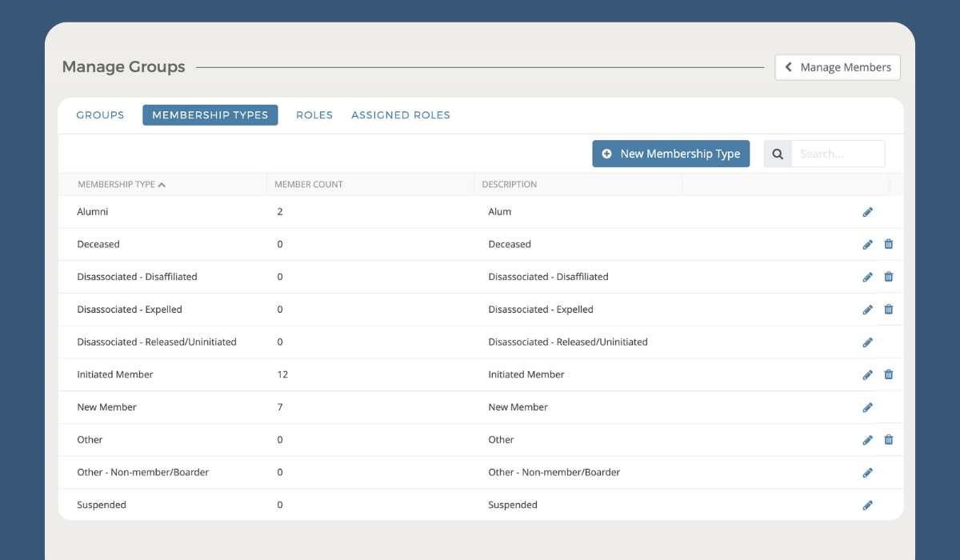The width and height of the screenshot is (960, 560).
Task: Delete the Initiated Member membership type
Action: click(889, 374)
